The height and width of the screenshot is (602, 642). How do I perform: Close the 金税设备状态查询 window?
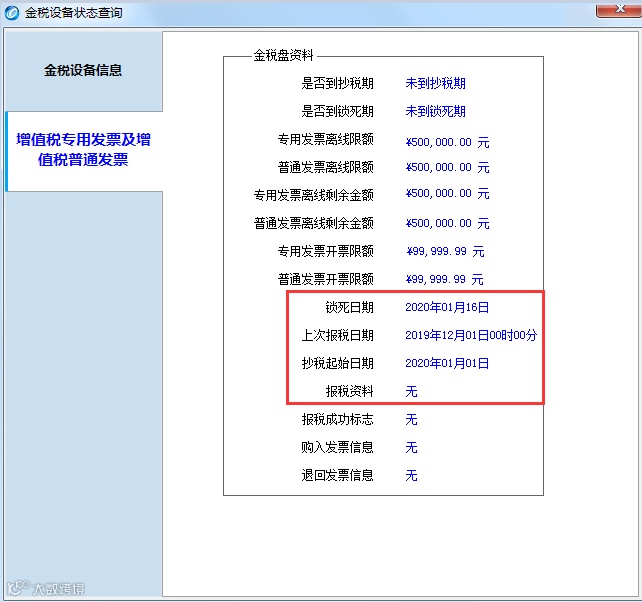click(x=618, y=10)
